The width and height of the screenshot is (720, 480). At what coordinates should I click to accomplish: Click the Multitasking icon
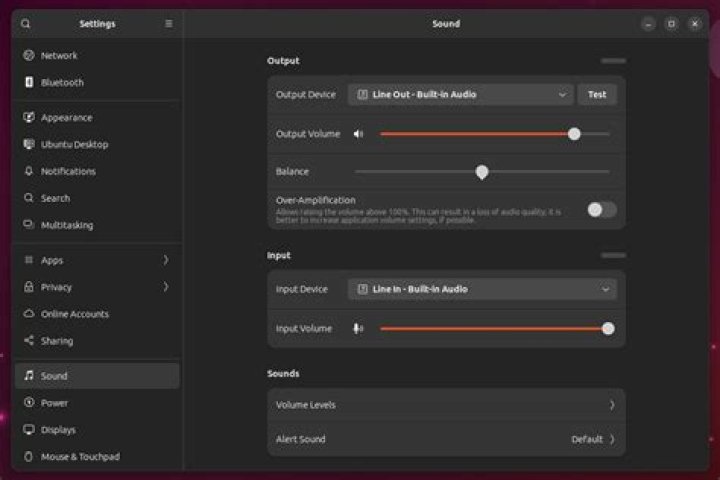[x=29, y=225]
